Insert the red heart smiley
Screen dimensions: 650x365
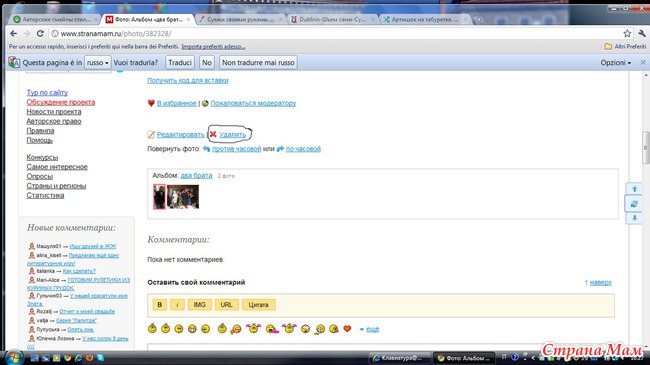[x=347, y=329]
